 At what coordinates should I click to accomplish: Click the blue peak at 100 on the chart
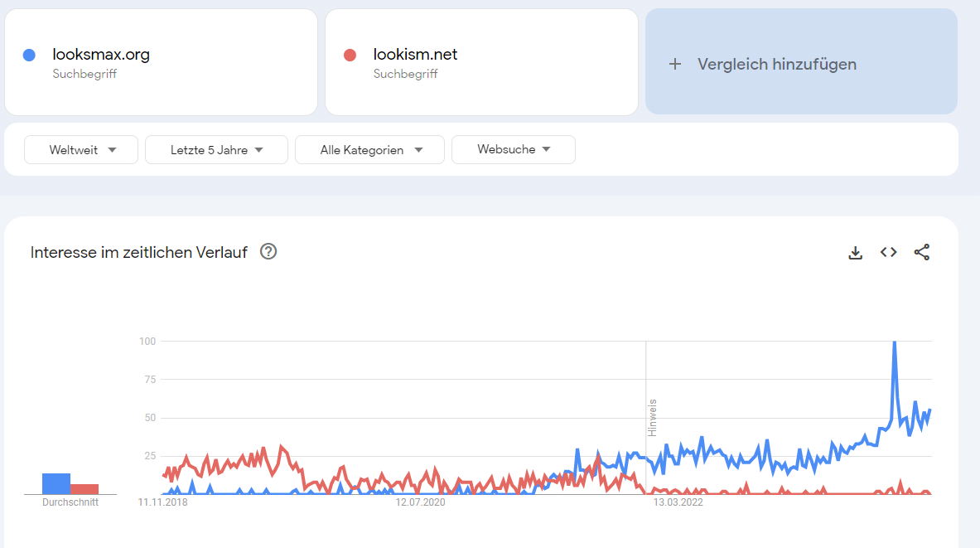click(895, 343)
